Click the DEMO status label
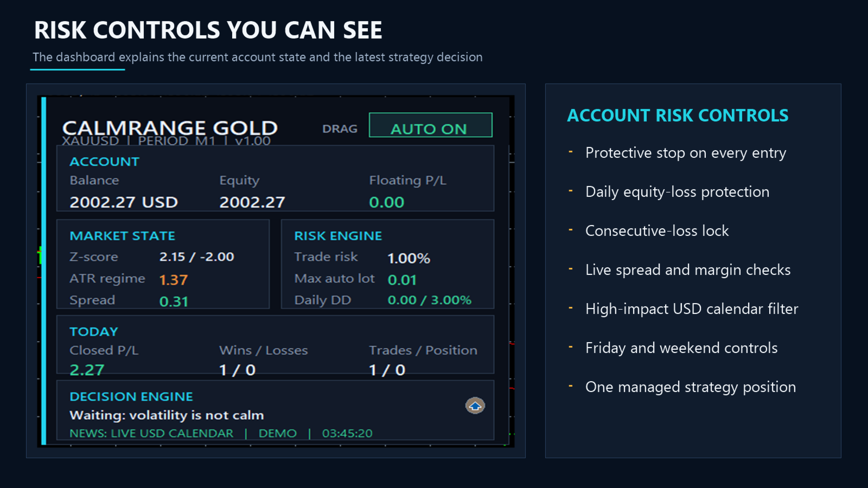Viewport: 868px width, 488px height. [278, 433]
